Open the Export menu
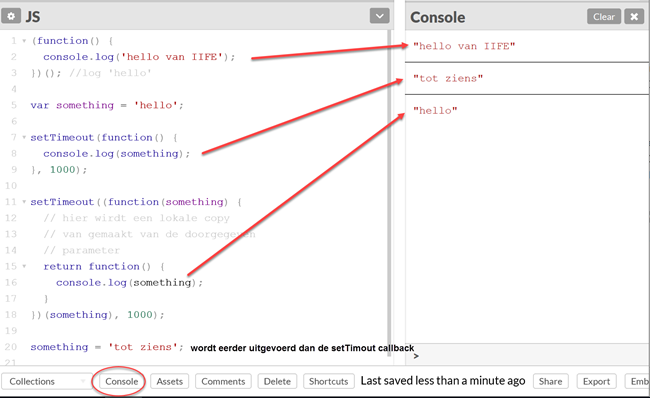650x398 pixels. click(596, 381)
